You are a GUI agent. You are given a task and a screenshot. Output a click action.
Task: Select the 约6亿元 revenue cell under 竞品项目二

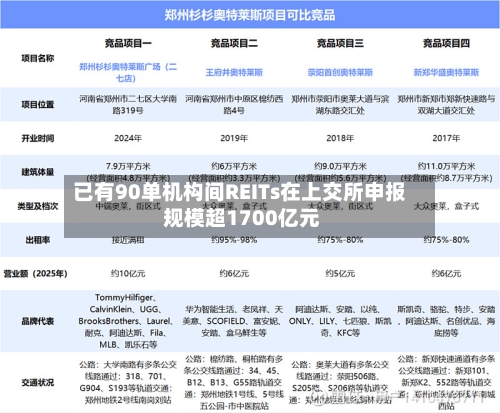click(x=234, y=274)
